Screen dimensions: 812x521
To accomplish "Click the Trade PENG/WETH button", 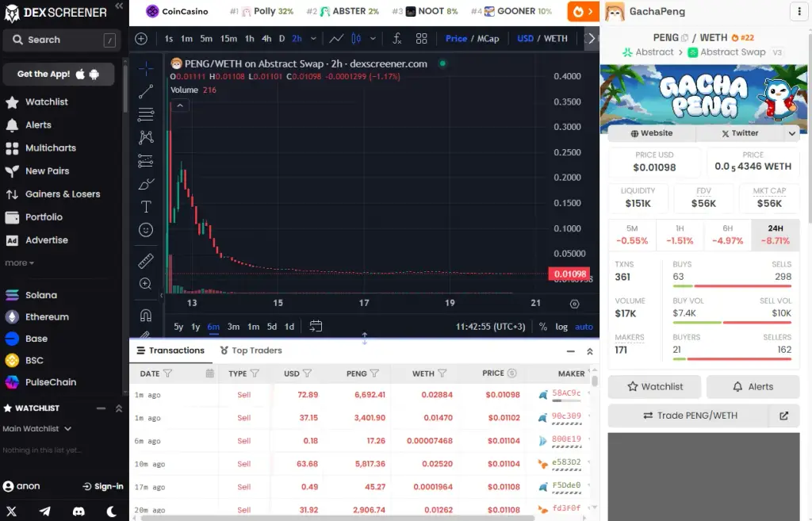I will [691, 416].
